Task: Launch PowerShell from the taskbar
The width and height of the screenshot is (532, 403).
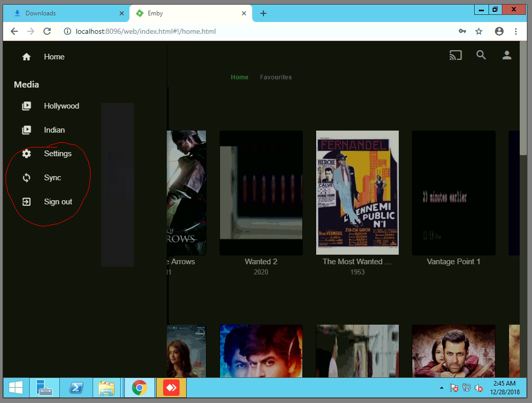Action: click(76, 388)
